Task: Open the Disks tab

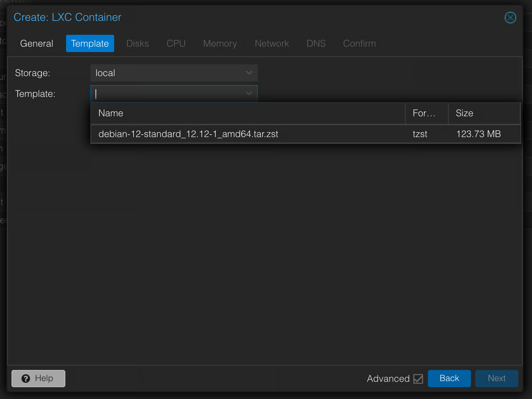Action: click(x=137, y=43)
